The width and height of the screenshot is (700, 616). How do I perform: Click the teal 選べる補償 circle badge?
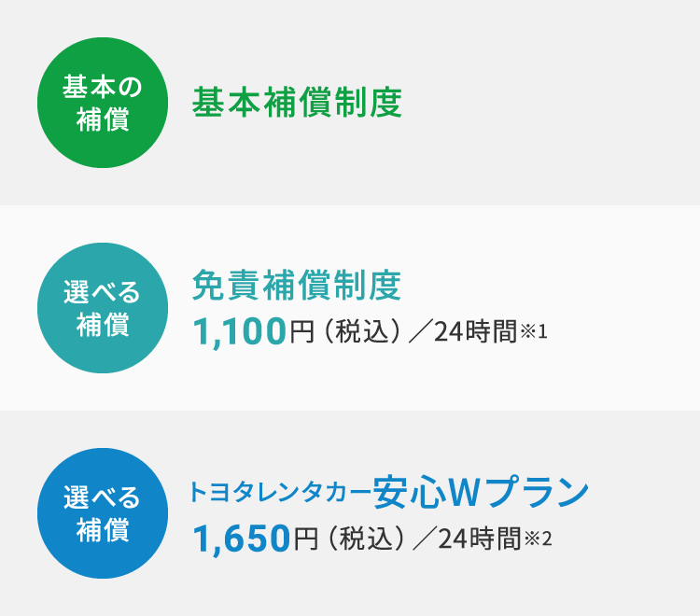tap(103, 308)
